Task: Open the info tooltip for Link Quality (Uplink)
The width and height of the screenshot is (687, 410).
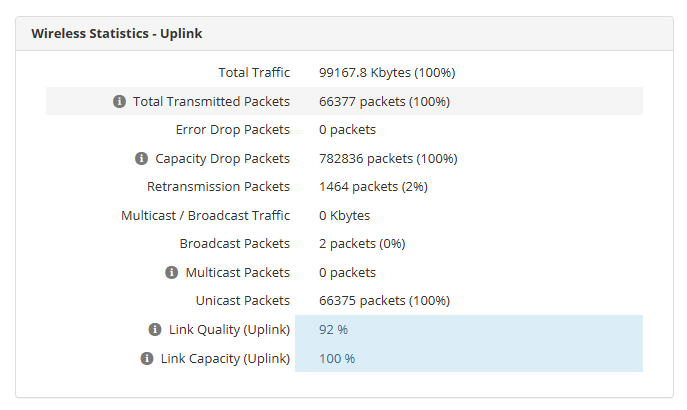Action: pyautogui.click(x=154, y=329)
